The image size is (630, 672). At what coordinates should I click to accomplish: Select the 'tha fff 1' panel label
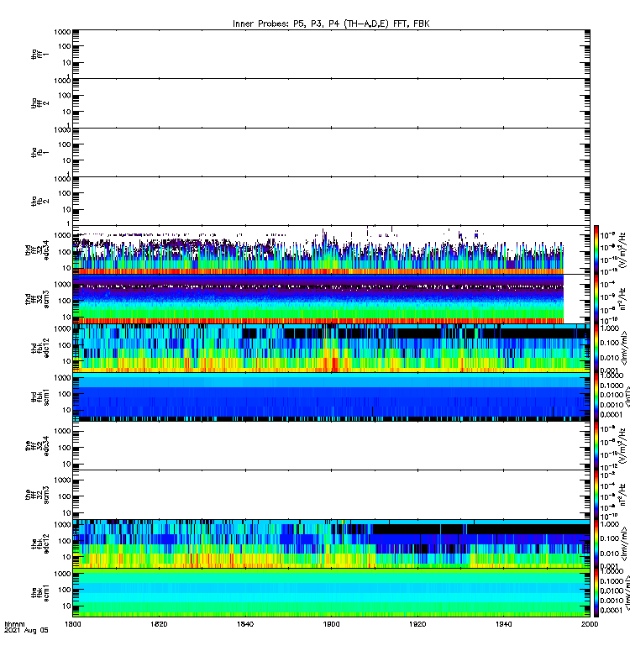39,54
